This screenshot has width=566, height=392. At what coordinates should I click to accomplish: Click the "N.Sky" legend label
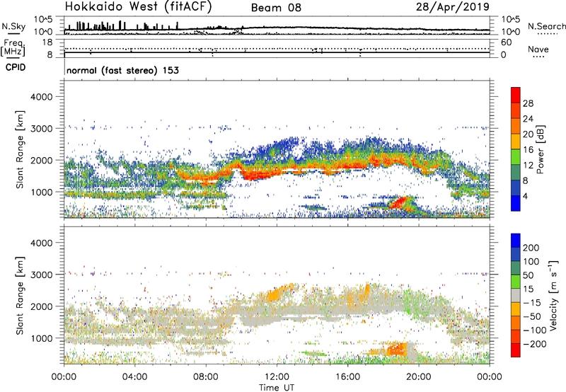[13, 26]
